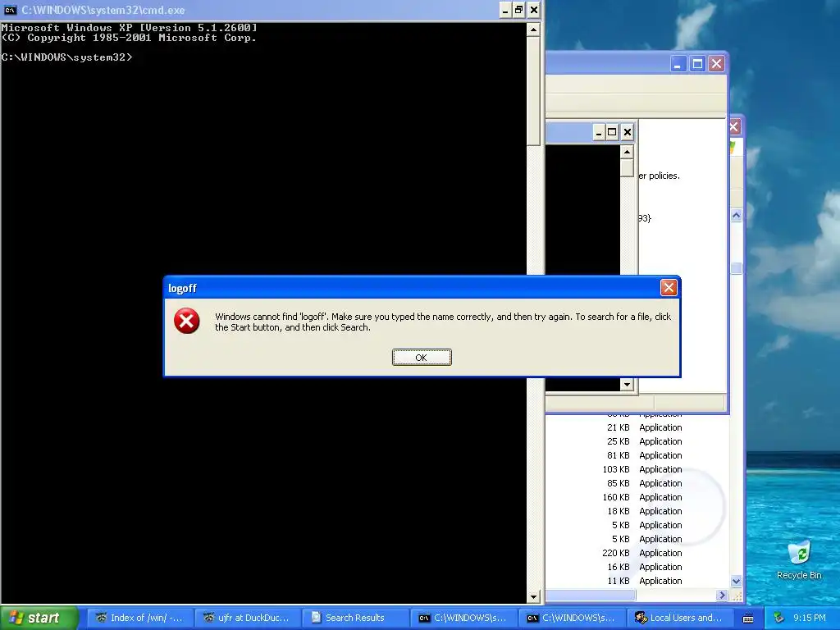Click the keyboard icon near system tray
Screen dimensions: 840x630
click(x=748, y=619)
